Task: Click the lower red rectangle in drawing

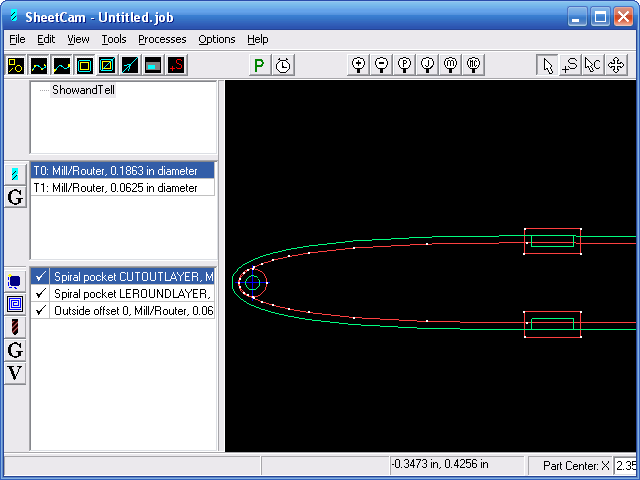Action: point(553,324)
